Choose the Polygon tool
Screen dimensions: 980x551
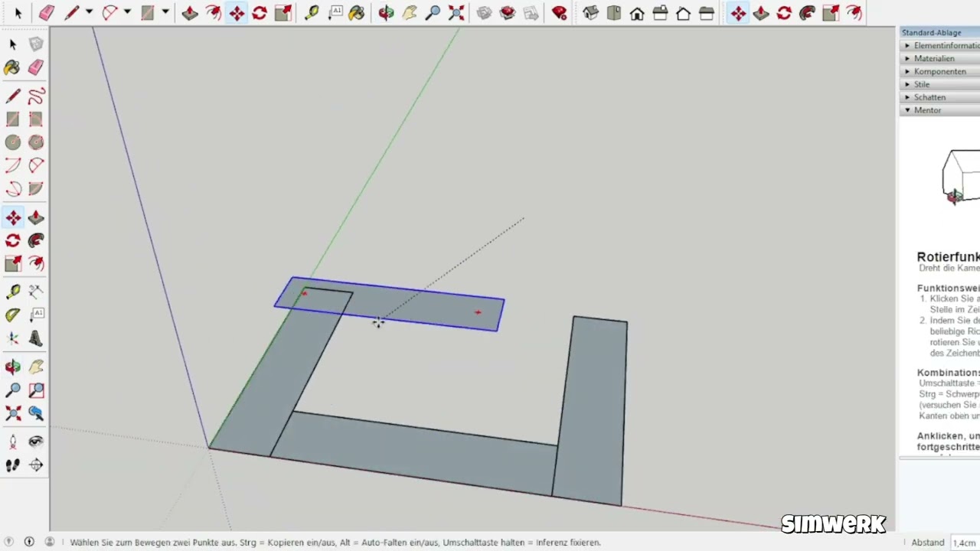(36, 142)
